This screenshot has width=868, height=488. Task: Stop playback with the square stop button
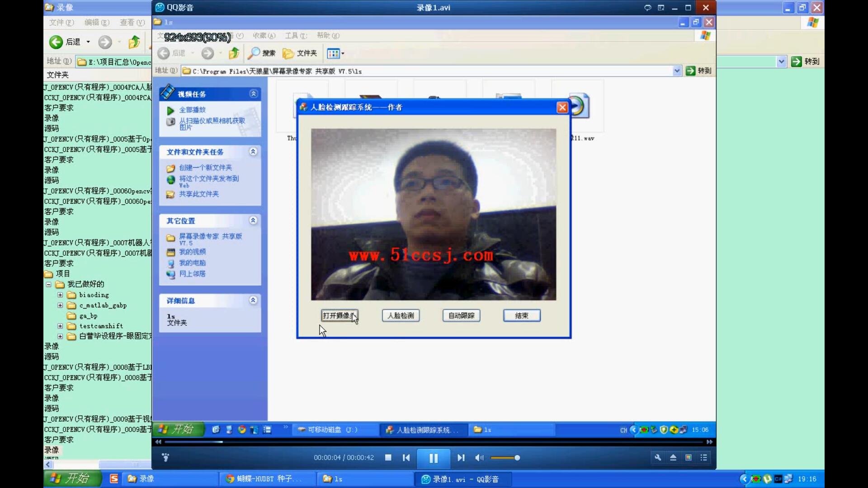[x=388, y=458]
